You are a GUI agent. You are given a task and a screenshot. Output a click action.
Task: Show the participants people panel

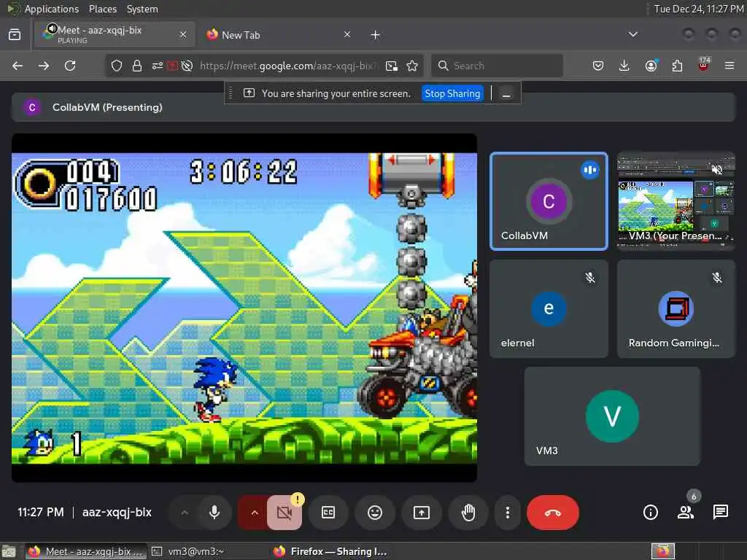tap(686, 513)
